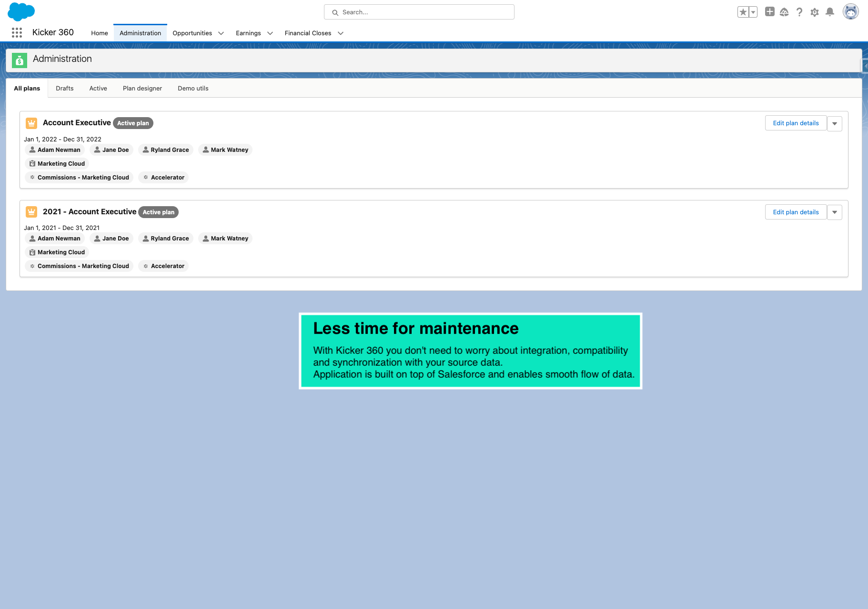This screenshot has width=868, height=609.
Task: Edit plan details for 2021 - Account Executive
Action: tap(796, 212)
